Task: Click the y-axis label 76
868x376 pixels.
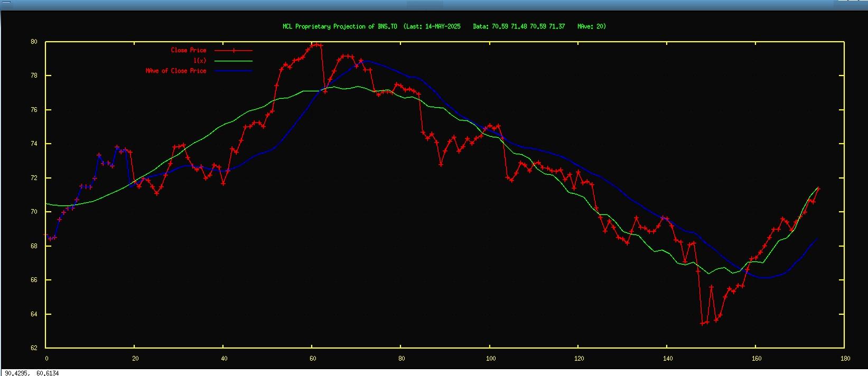Action: point(34,110)
